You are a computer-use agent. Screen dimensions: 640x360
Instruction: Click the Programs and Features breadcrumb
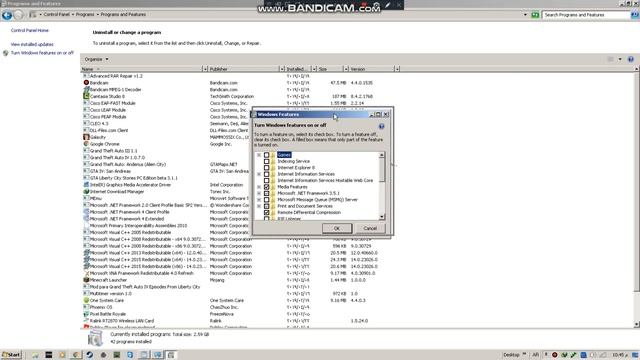click(x=123, y=14)
